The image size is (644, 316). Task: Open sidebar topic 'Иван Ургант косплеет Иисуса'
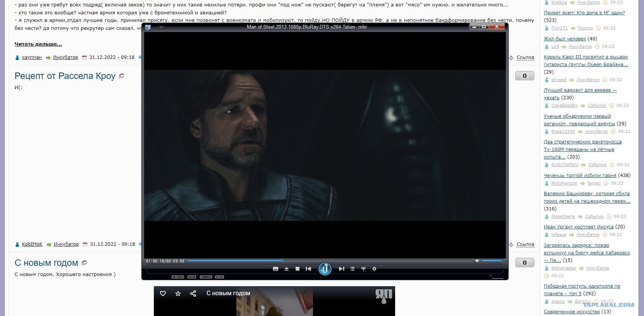(578, 227)
